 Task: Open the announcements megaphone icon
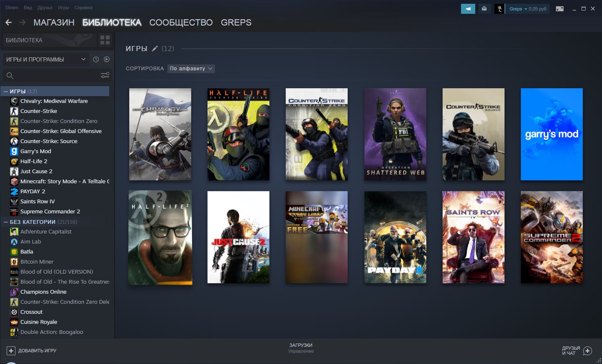pos(468,8)
